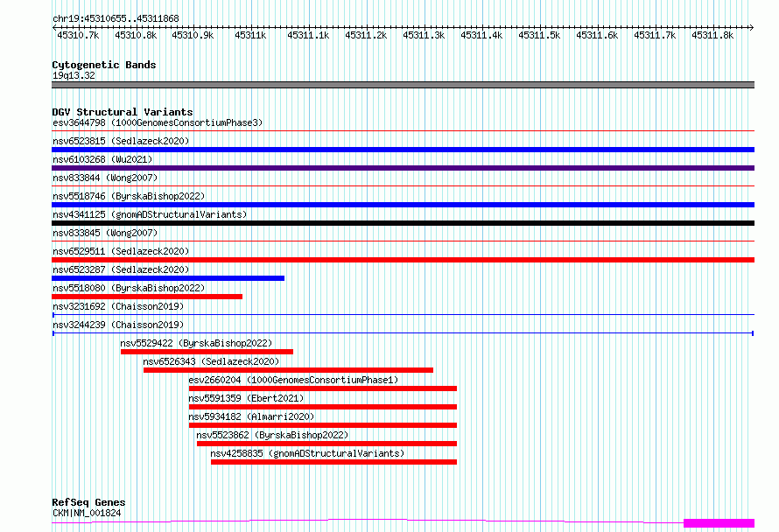Click the red bar of nsv5934182
This screenshot has width=779, height=532.
click(323, 425)
